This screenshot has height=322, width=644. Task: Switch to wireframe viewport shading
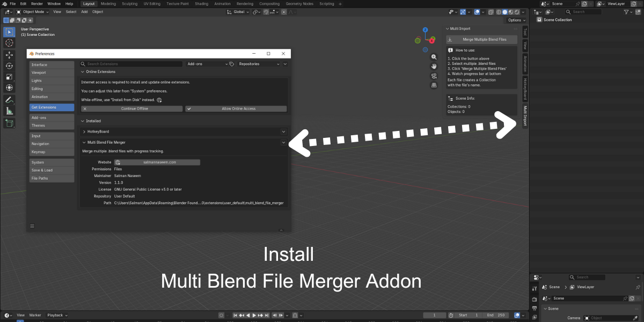click(x=498, y=12)
